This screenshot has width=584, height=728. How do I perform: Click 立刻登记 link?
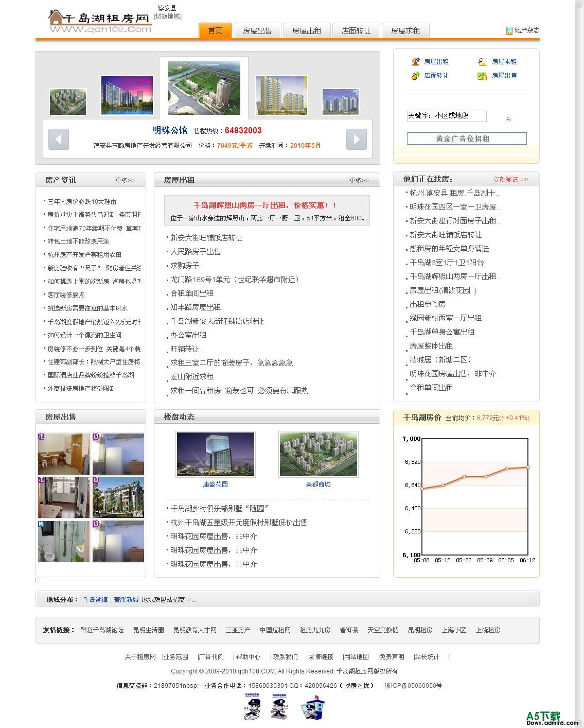click(510, 180)
